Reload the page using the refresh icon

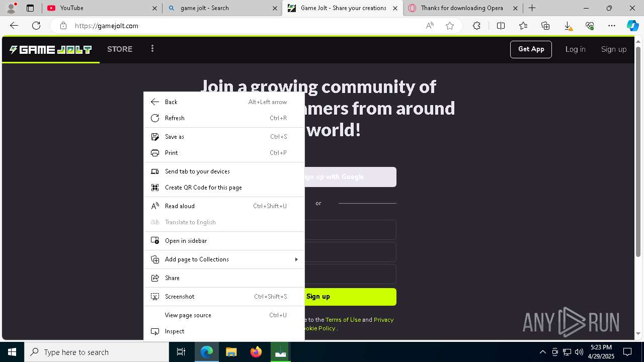pos(36,26)
